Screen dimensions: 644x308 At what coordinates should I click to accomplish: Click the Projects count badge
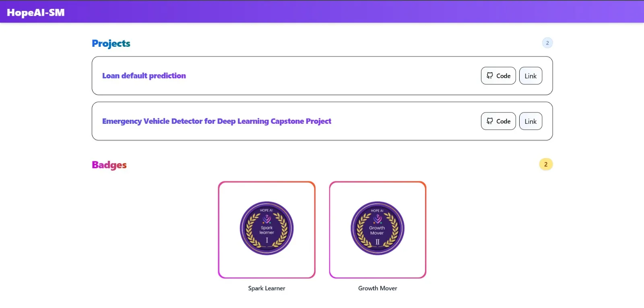click(x=547, y=43)
